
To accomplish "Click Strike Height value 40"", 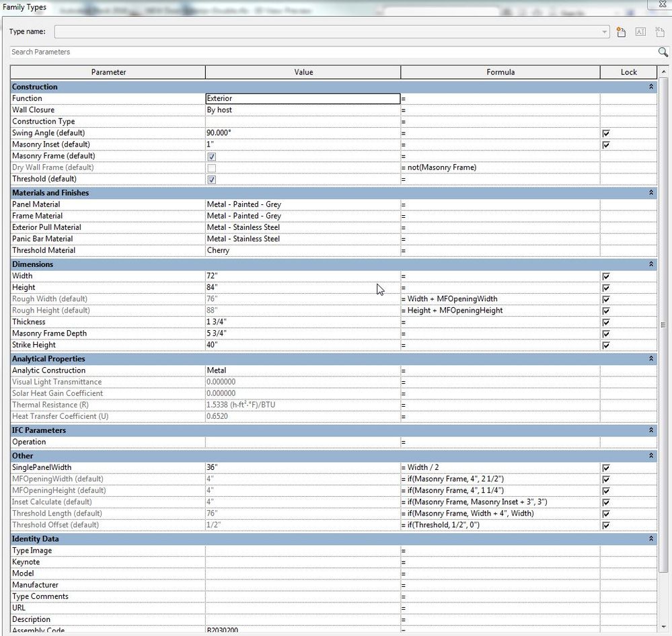I will pyautogui.click(x=303, y=345).
